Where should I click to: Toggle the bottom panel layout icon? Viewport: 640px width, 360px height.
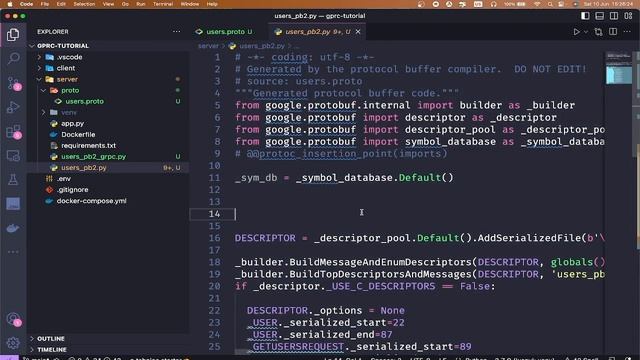[599, 16]
